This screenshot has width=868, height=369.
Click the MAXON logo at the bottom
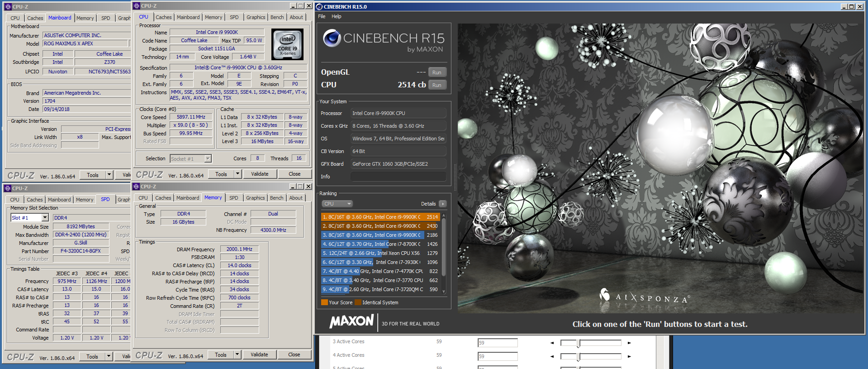point(351,321)
